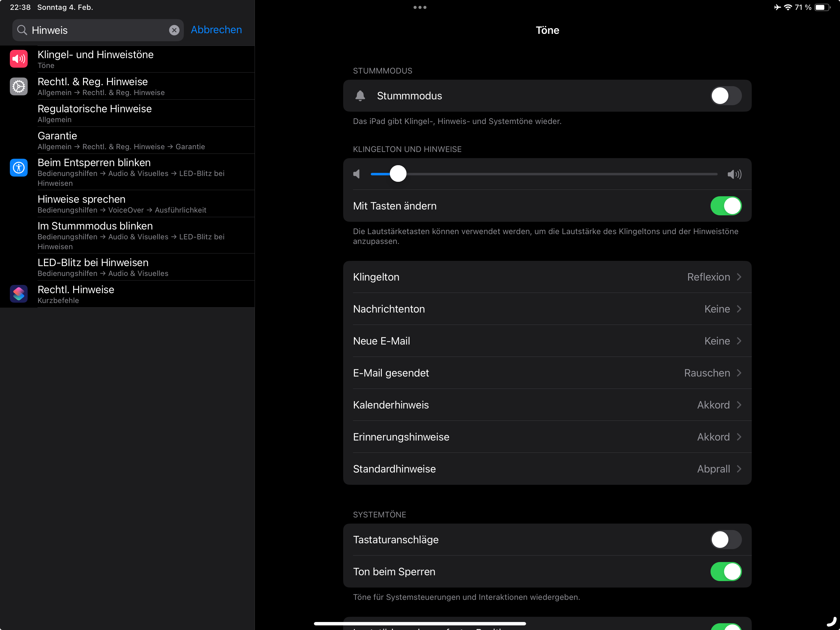Screen dimensions: 840x630
Task: Click the bell icon next to Stummmodus
Action: pos(360,96)
